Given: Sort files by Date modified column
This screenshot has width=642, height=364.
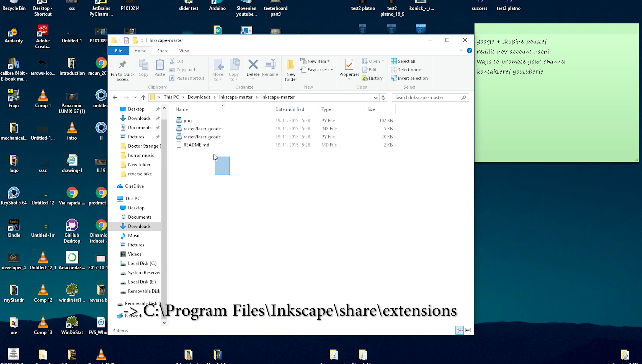Looking at the screenshot, I should pyautogui.click(x=296, y=109).
